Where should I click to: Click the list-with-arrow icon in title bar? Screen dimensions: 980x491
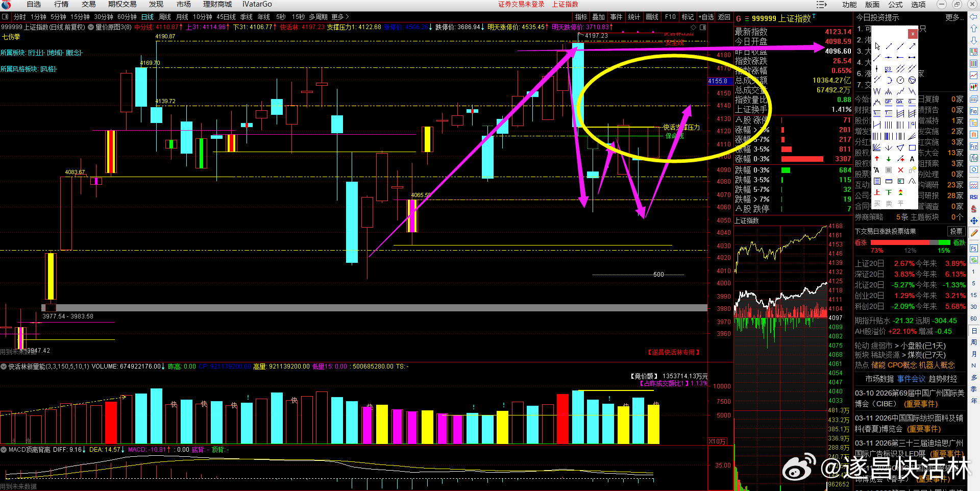tap(821, 5)
